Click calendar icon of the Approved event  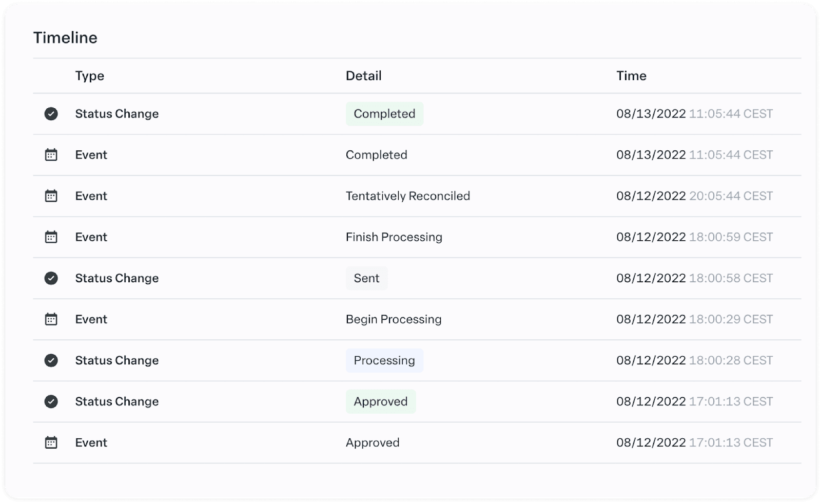51,442
